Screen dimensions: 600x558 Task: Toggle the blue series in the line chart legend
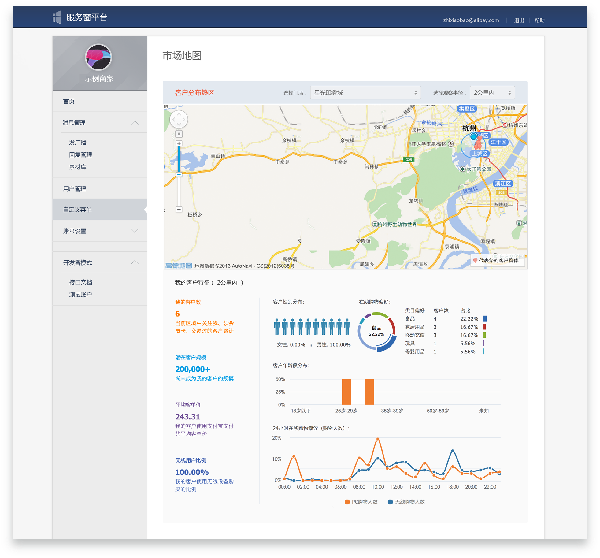[406, 500]
